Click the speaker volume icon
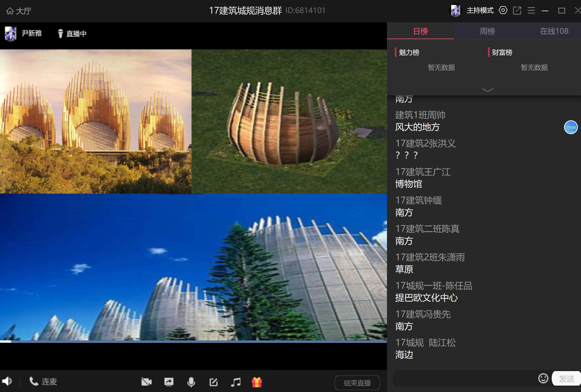The image size is (581, 392). coord(7,381)
